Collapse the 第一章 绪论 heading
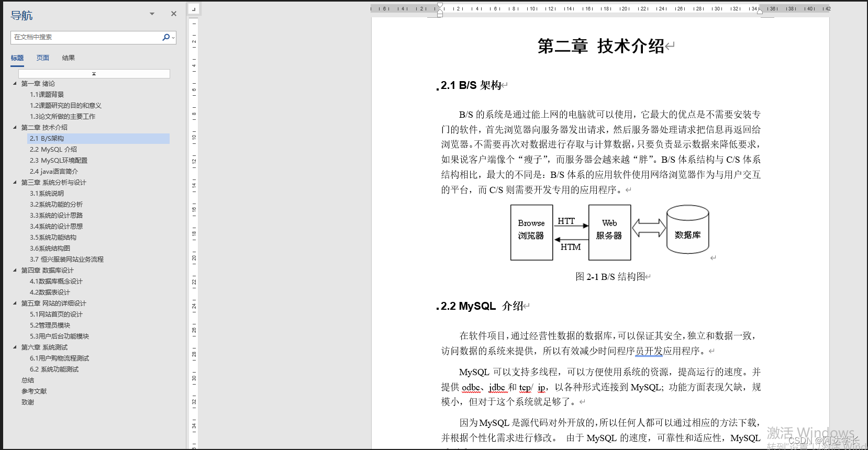The height and width of the screenshot is (450, 868). 15,84
